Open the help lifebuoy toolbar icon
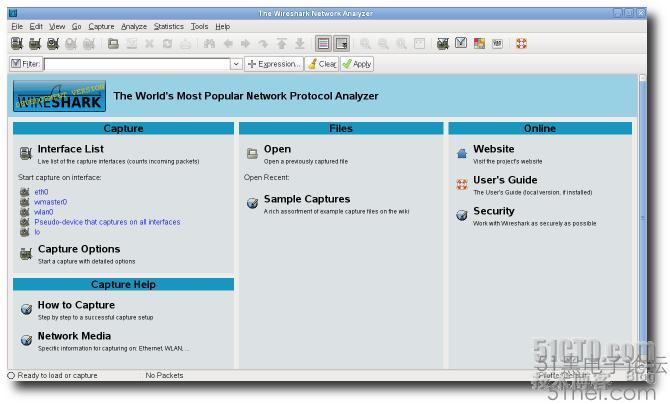This screenshot has height=404, width=670. pos(521,43)
